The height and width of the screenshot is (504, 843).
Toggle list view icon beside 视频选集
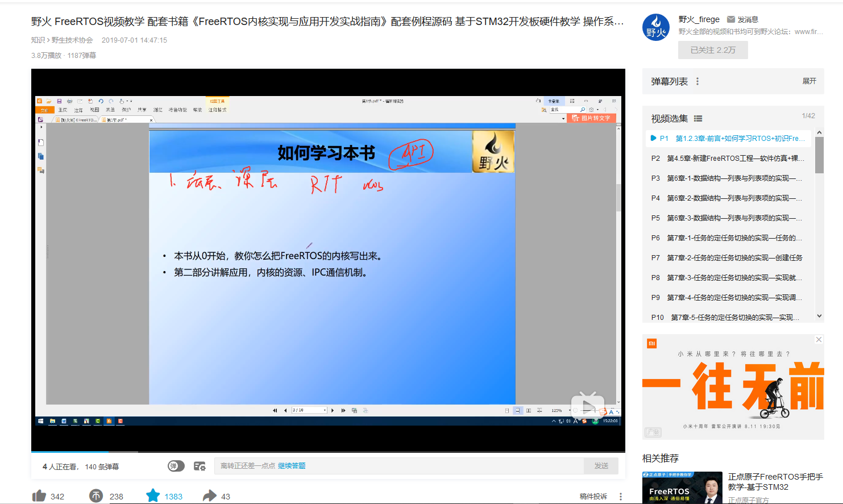point(698,119)
